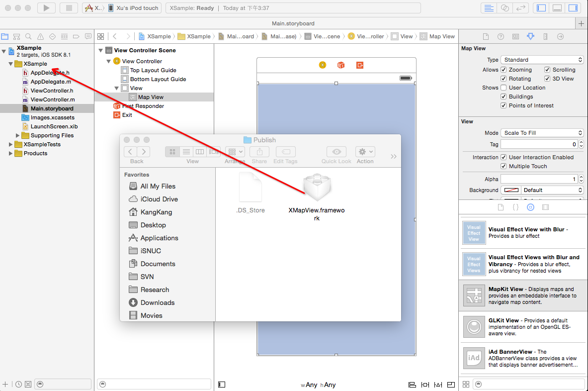Click the Run (play) button in Xcode toolbar
The height and width of the screenshot is (391, 588).
click(46, 8)
